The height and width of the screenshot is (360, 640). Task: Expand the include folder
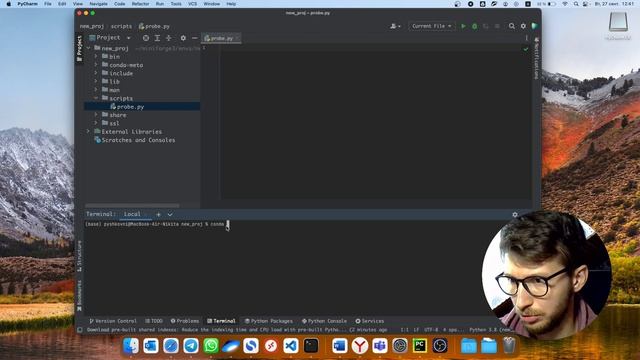pyautogui.click(x=96, y=73)
